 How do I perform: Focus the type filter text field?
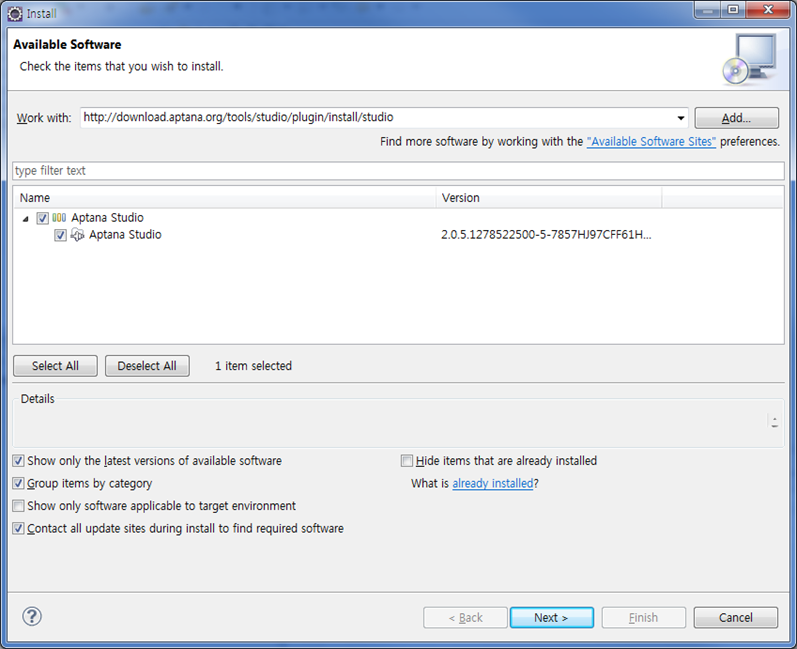(398, 171)
